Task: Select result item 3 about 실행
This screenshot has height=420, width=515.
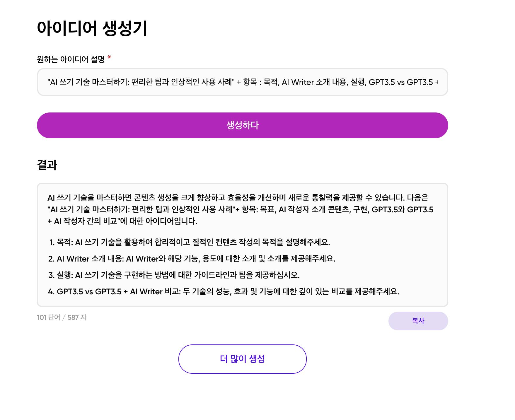Action: click(174, 275)
